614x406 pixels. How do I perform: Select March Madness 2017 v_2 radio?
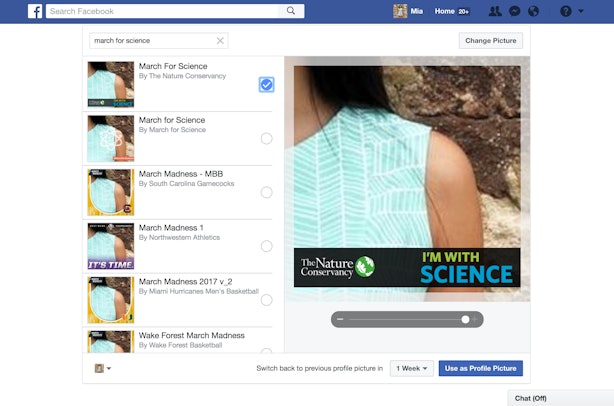pyautogui.click(x=266, y=300)
